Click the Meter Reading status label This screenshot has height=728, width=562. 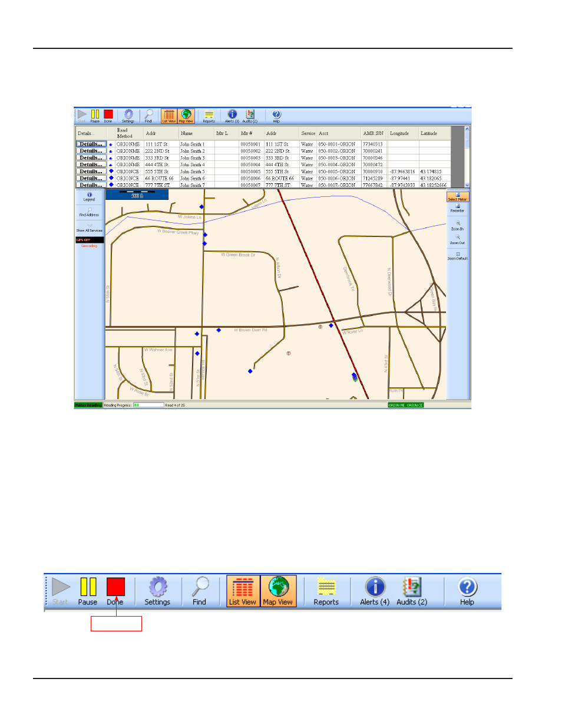pos(88,405)
